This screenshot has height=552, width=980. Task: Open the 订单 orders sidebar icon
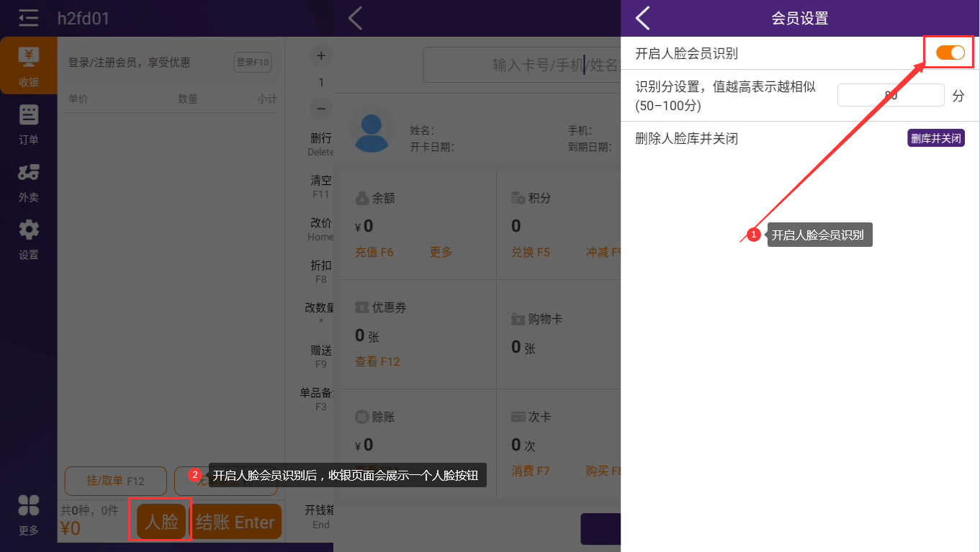29,124
